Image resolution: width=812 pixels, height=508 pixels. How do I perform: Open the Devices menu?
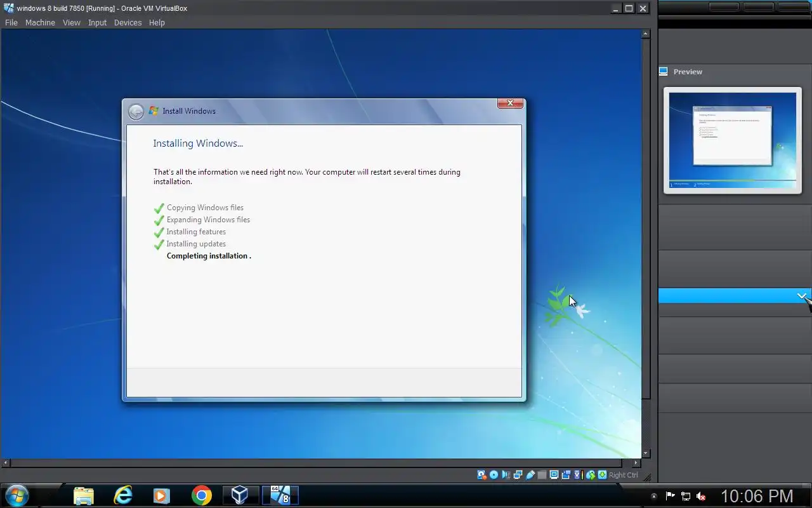click(x=128, y=22)
